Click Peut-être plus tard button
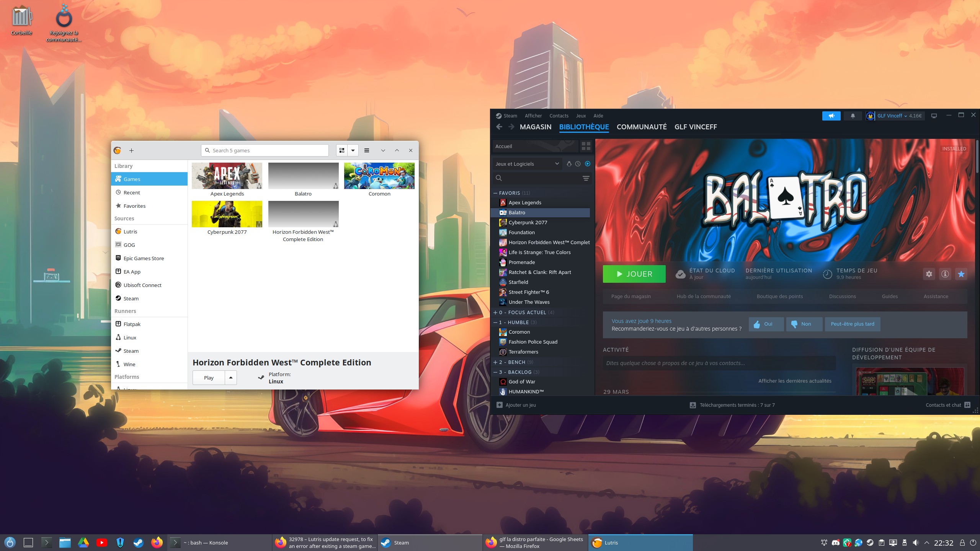 pyautogui.click(x=853, y=324)
